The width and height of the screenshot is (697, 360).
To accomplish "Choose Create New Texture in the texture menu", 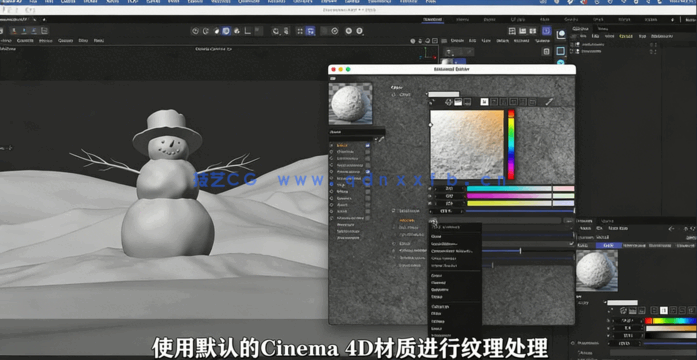I will 452,251.
